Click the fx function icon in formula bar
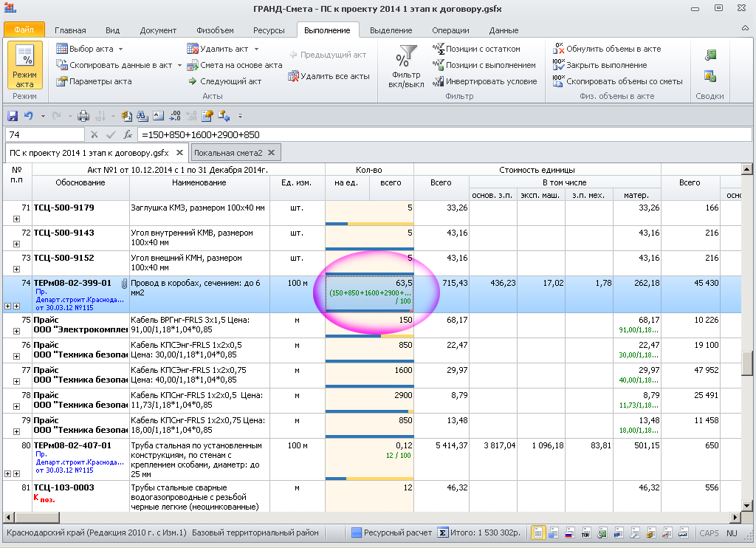This screenshot has height=548, width=756. pyautogui.click(x=128, y=135)
